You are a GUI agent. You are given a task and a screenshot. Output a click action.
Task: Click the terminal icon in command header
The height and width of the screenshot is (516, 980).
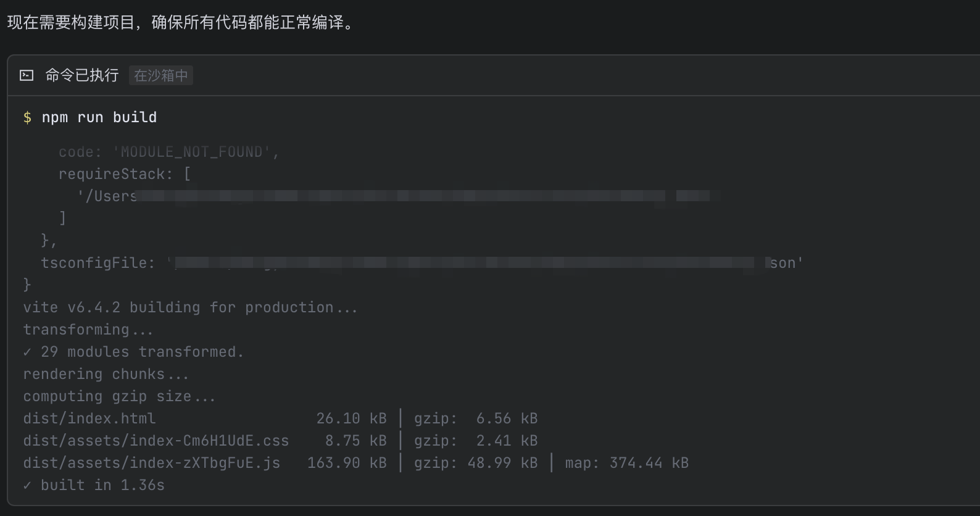click(x=27, y=75)
